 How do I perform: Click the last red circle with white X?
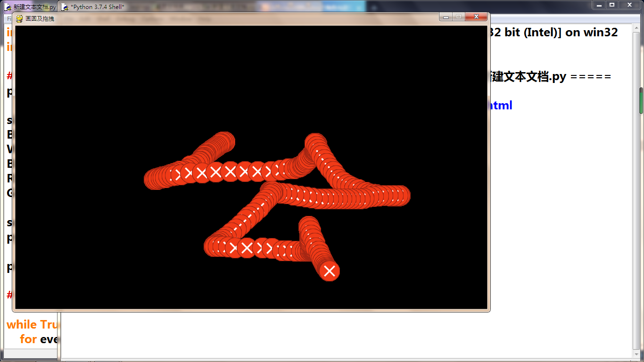click(x=330, y=271)
